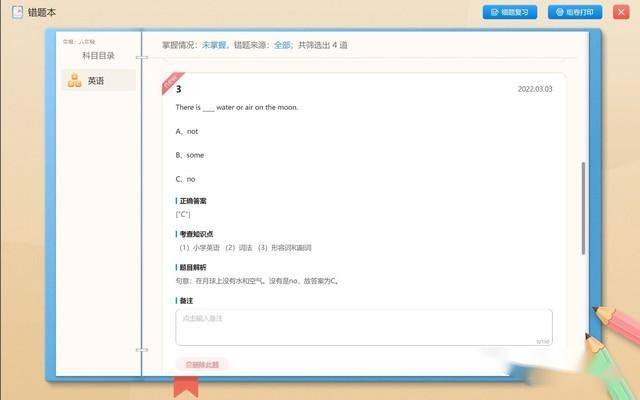
Task: Click the date 2022.03.03
Action: click(535, 89)
